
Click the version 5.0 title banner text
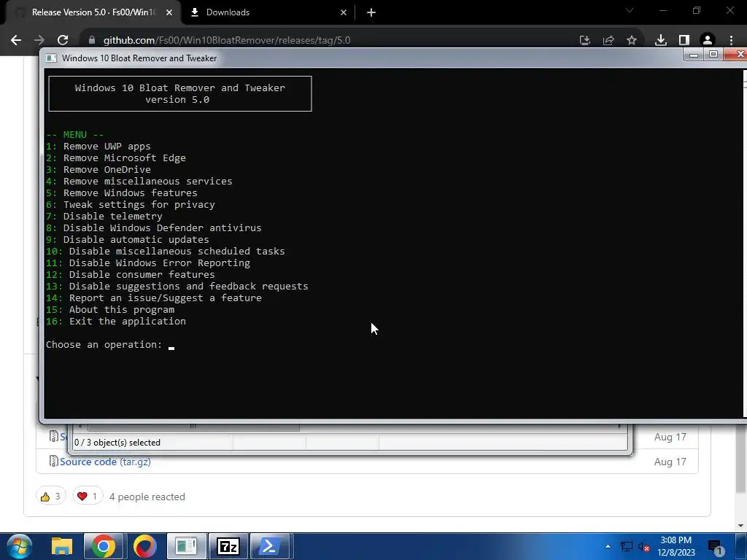[177, 100]
